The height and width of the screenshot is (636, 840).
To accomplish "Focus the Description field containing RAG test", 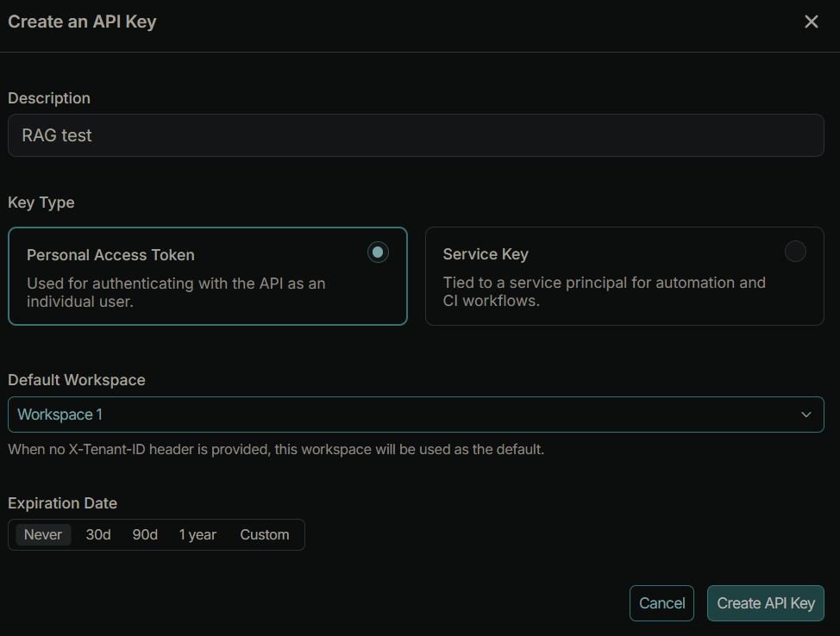I will pos(415,135).
